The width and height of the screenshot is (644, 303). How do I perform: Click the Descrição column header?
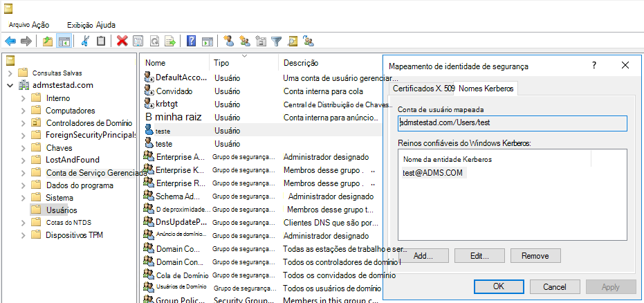tap(301, 63)
